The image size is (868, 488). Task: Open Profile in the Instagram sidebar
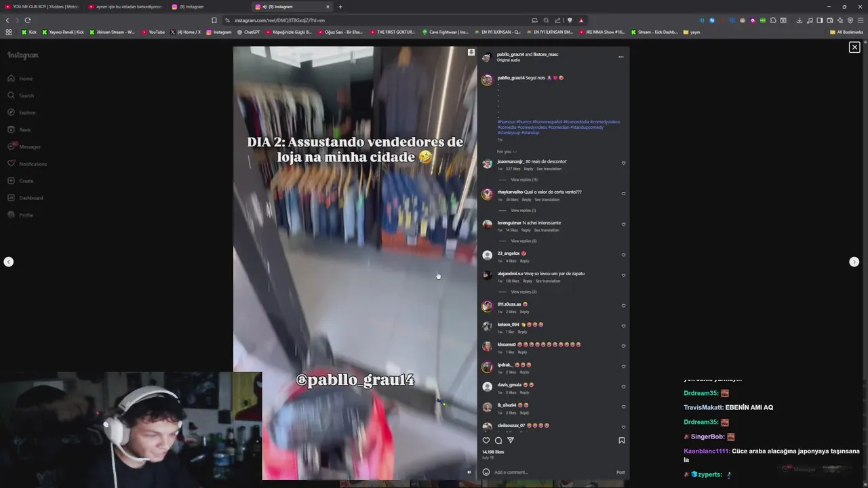[x=20, y=215]
